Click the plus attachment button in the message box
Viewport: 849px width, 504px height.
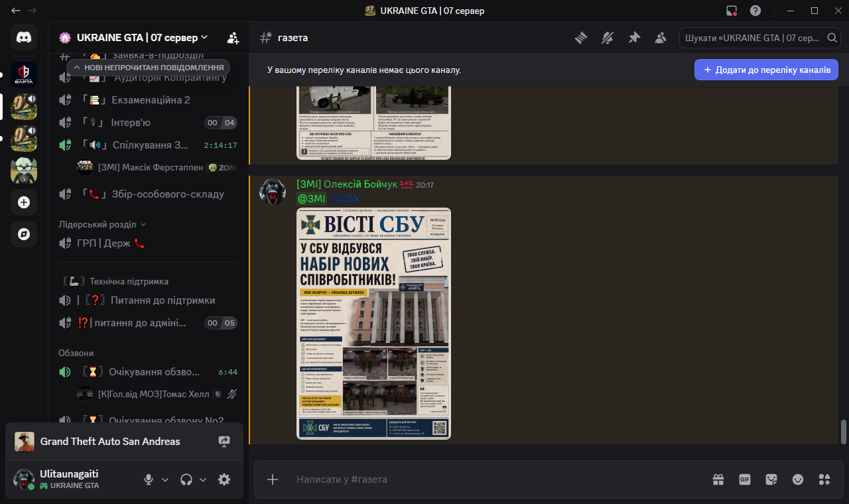[272, 479]
